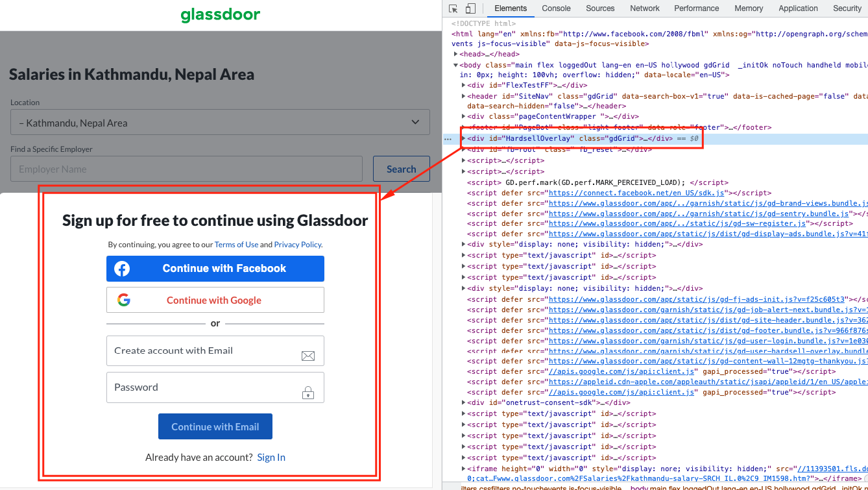The image size is (868, 490).
Task: Click the ellipsis beside the HardsellOverlay row
Action: tap(448, 139)
